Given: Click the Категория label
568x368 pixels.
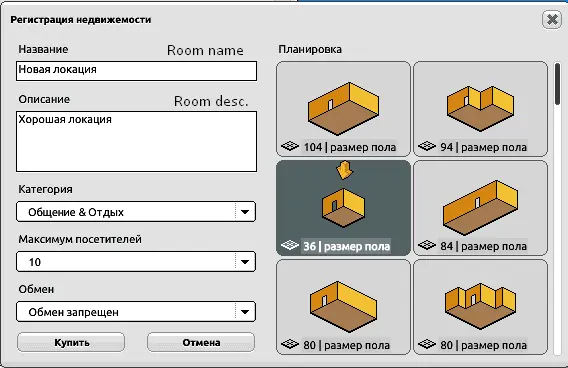Looking at the screenshot, I should (45, 189).
